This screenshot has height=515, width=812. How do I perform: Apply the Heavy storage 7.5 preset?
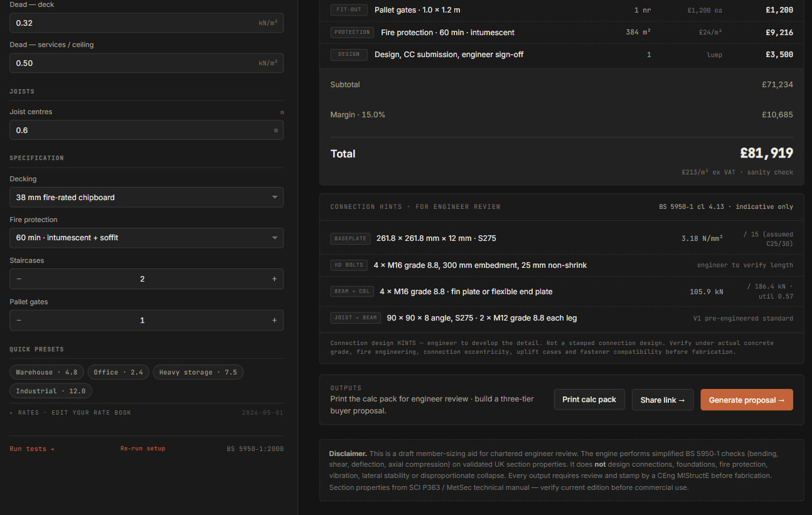coord(198,372)
